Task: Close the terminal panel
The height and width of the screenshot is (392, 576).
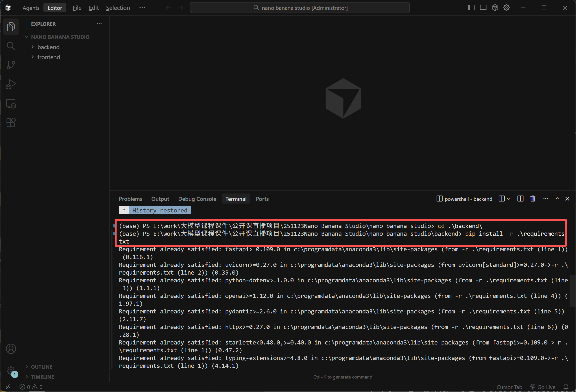Action: (567, 199)
